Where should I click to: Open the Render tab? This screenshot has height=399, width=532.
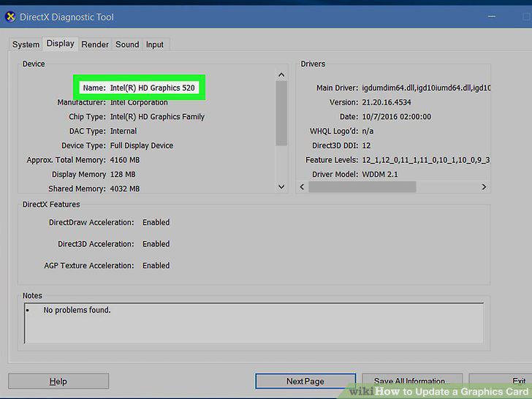tap(95, 45)
